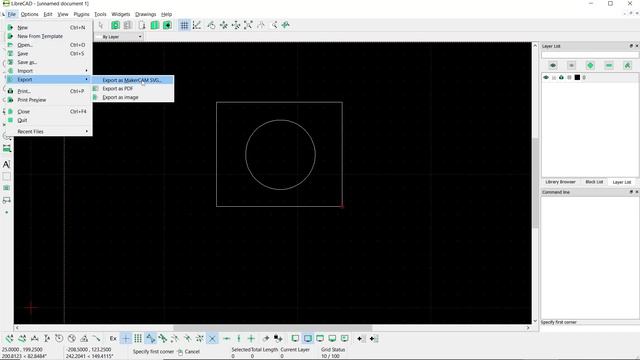Viewport: 640px width, 360px height.
Task: Switch to Layer List tab
Action: (622, 182)
